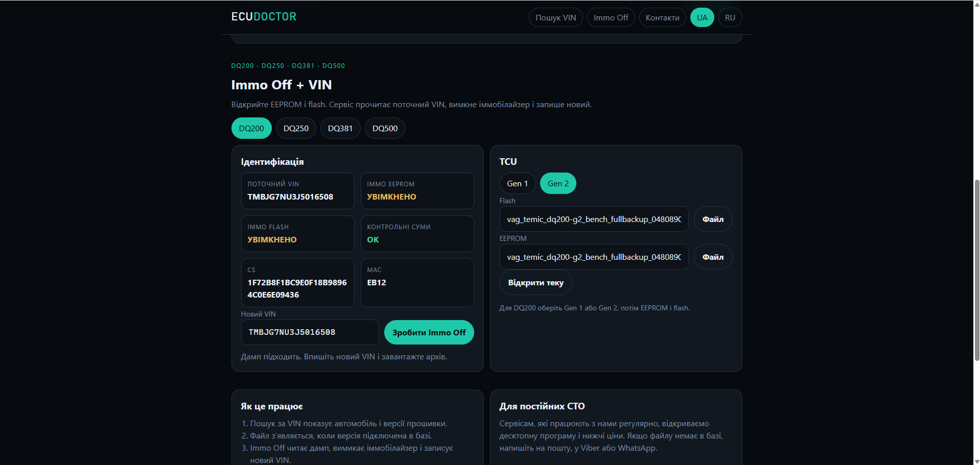Open the Пошук VIN page

555,17
